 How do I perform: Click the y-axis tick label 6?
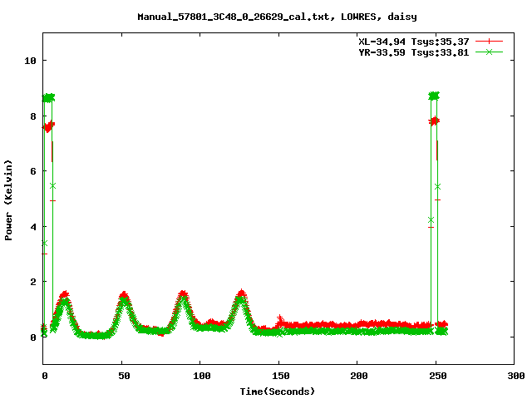click(33, 171)
